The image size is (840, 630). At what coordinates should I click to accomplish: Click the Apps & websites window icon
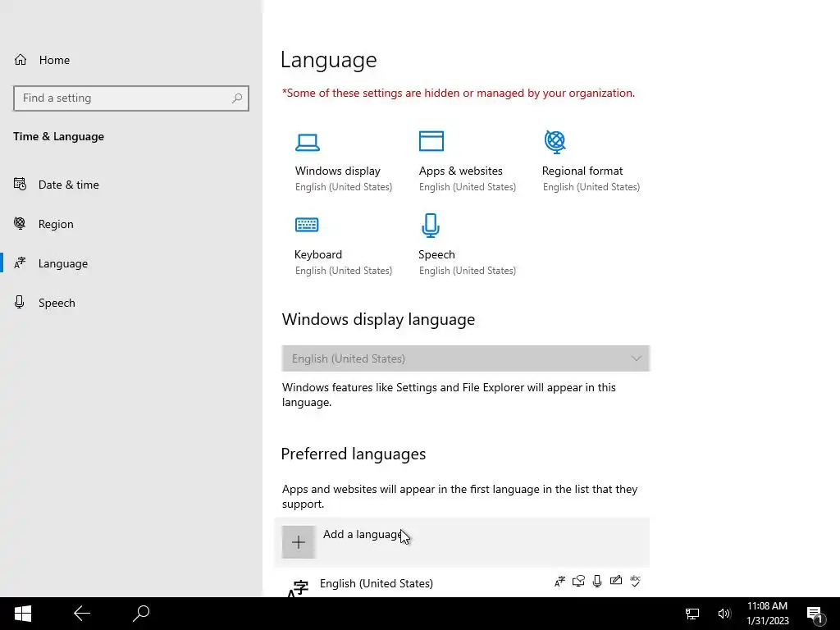(431, 141)
